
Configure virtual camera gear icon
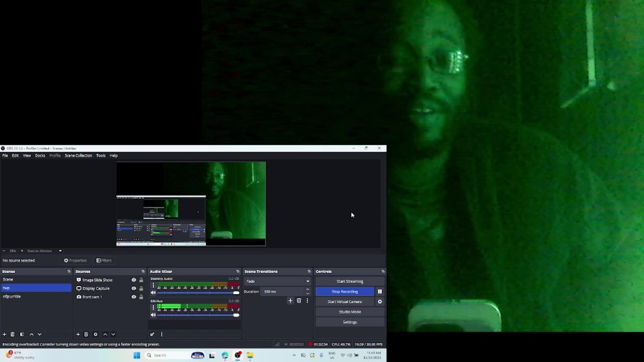coord(380,302)
